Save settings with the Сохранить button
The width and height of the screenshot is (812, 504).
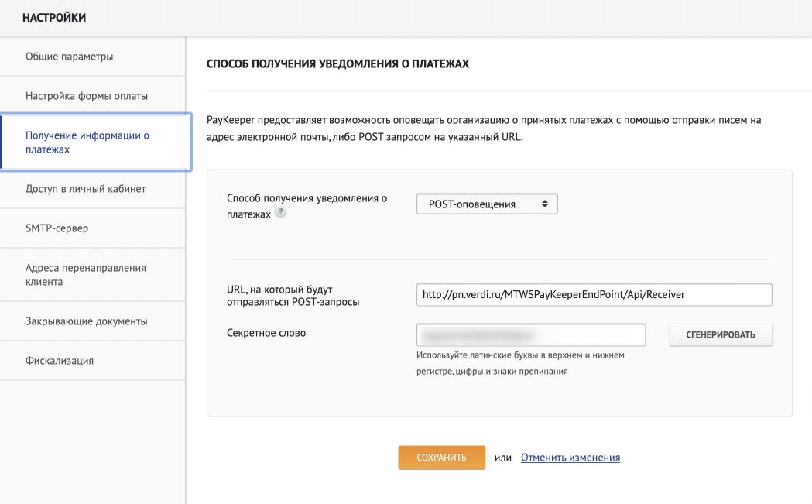tap(441, 458)
